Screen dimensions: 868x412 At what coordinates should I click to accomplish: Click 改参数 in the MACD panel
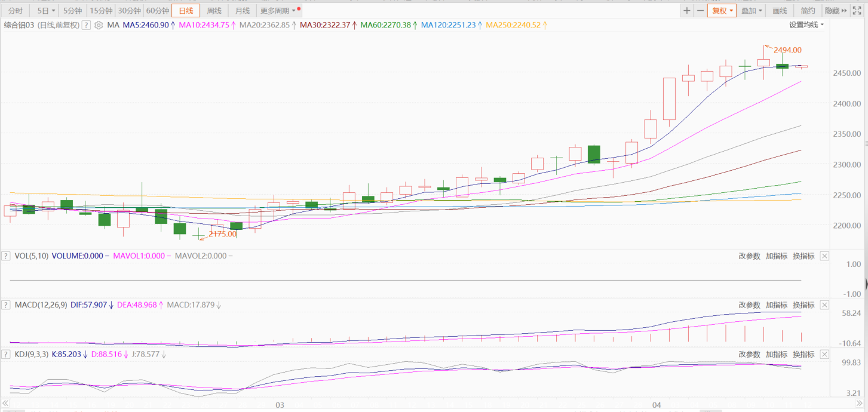coord(749,305)
